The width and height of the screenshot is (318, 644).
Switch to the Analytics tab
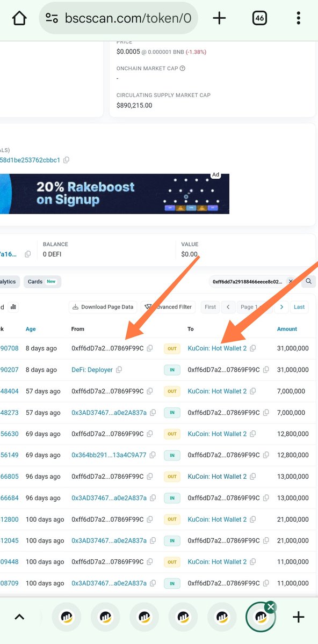tap(9, 282)
